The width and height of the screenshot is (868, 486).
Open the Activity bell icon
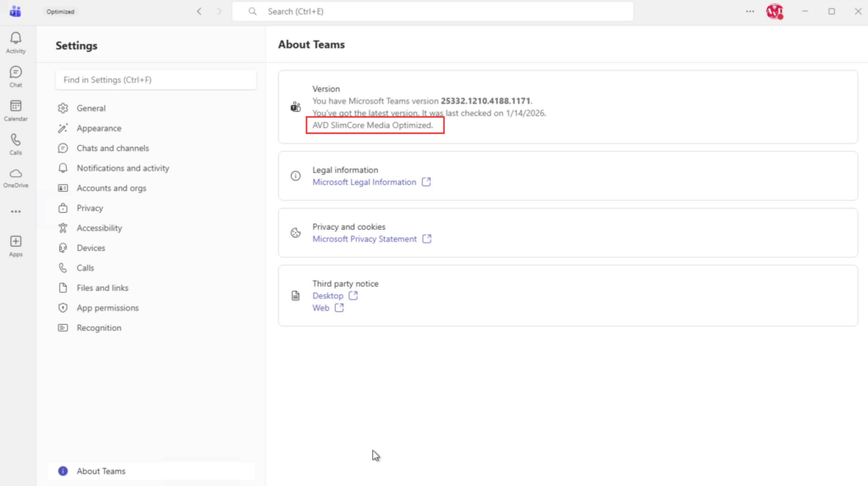15,41
